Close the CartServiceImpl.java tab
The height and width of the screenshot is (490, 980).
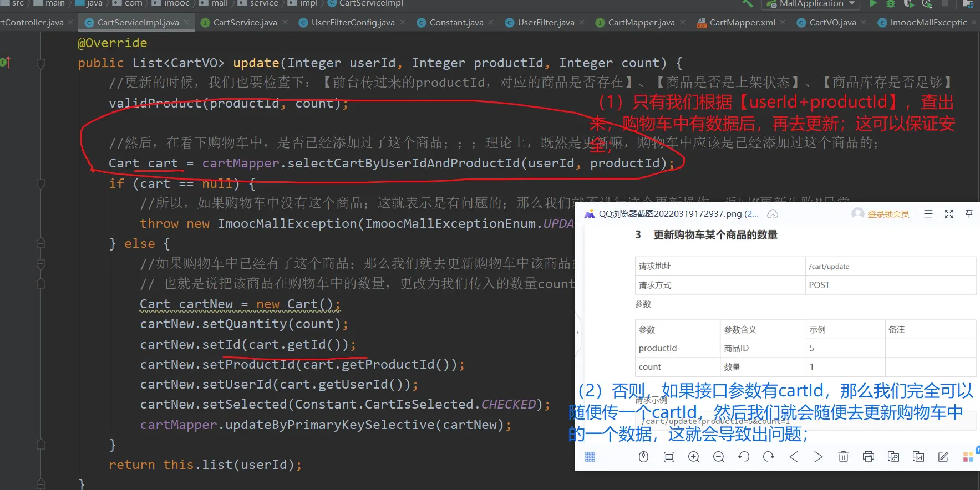(186, 23)
